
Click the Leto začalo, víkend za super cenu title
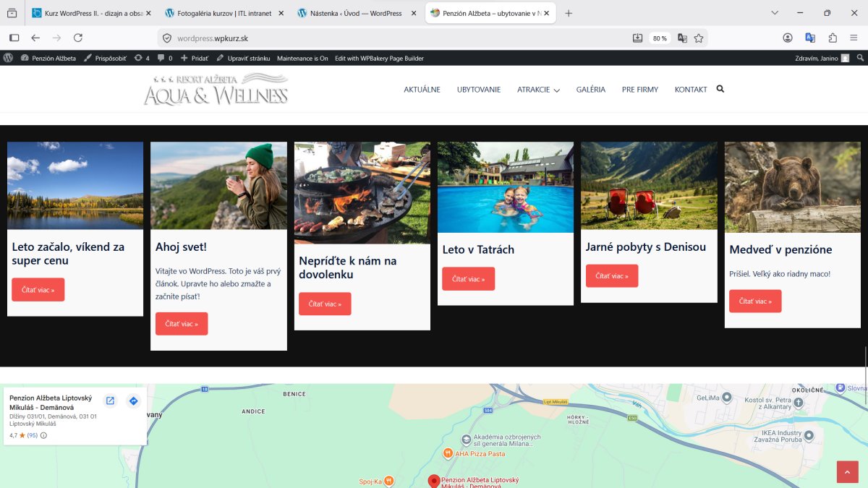(68, 253)
